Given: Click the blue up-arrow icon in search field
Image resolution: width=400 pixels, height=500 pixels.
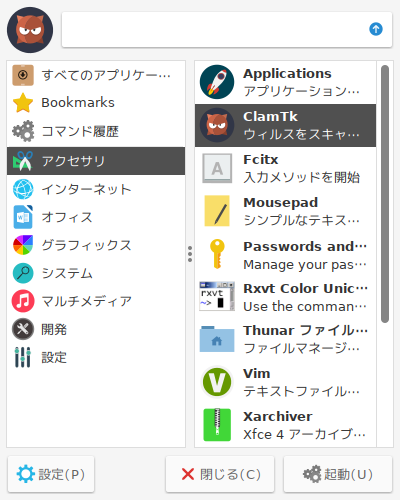Looking at the screenshot, I should point(376,29).
